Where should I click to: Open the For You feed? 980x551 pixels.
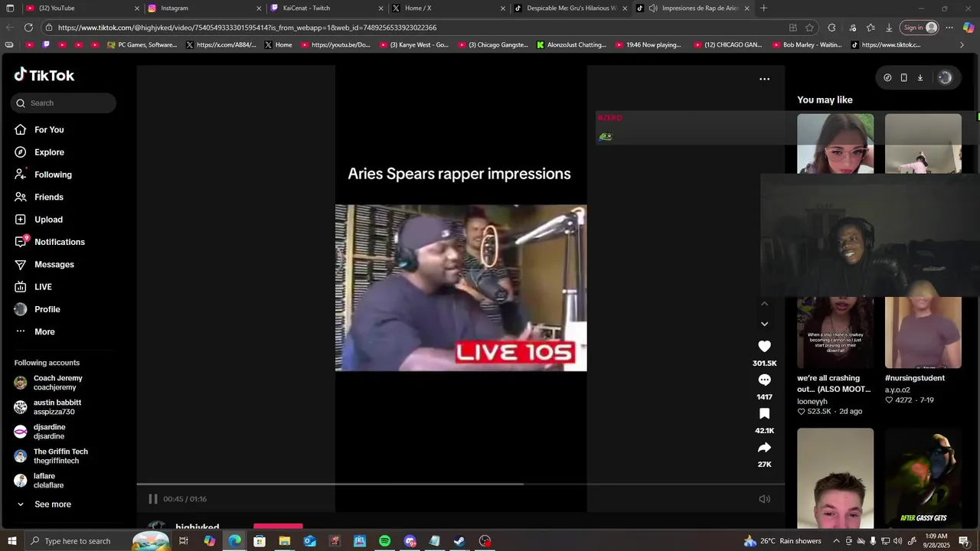39,130
